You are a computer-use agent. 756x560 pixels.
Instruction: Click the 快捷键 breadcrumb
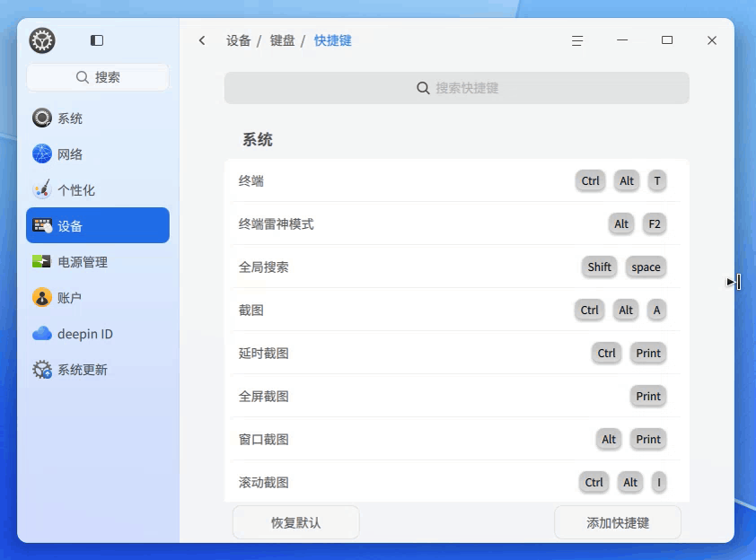(333, 40)
